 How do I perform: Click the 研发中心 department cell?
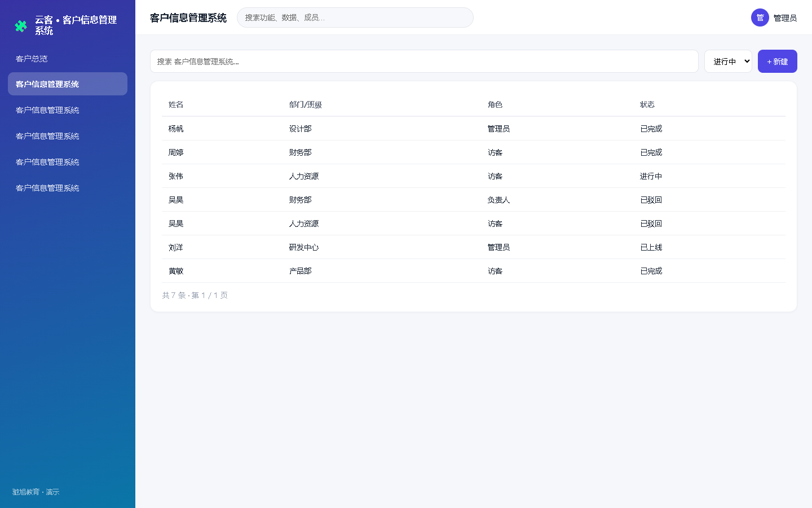coord(304,247)
